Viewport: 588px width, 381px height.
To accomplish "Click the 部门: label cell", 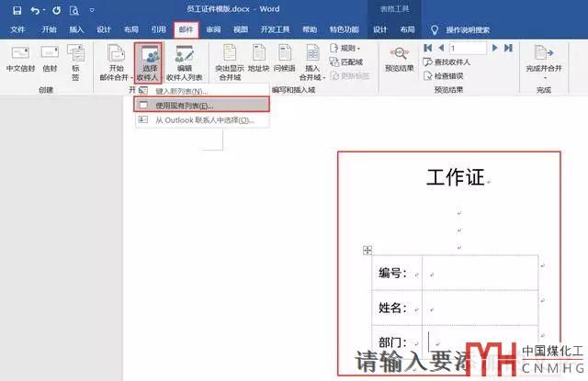I will point(397,342).
